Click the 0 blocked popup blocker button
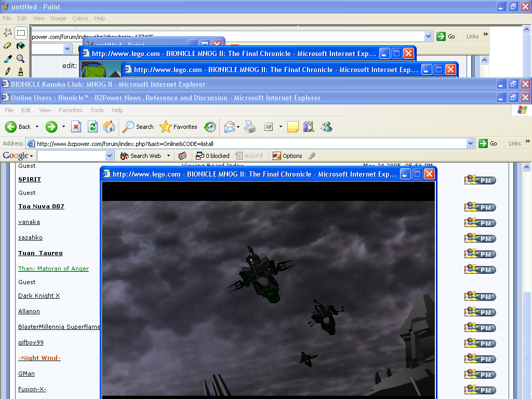Screen dimensions: 532x399 [x=212, y=156]
